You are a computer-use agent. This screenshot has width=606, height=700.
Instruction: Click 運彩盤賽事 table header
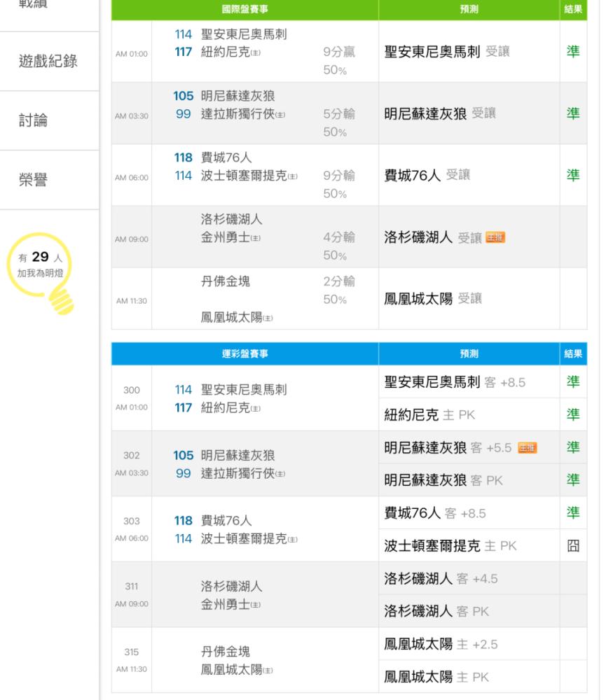coord(245,354)
